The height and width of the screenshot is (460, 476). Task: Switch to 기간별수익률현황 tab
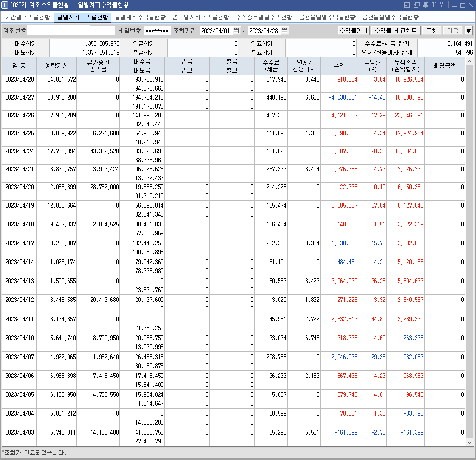27,17
